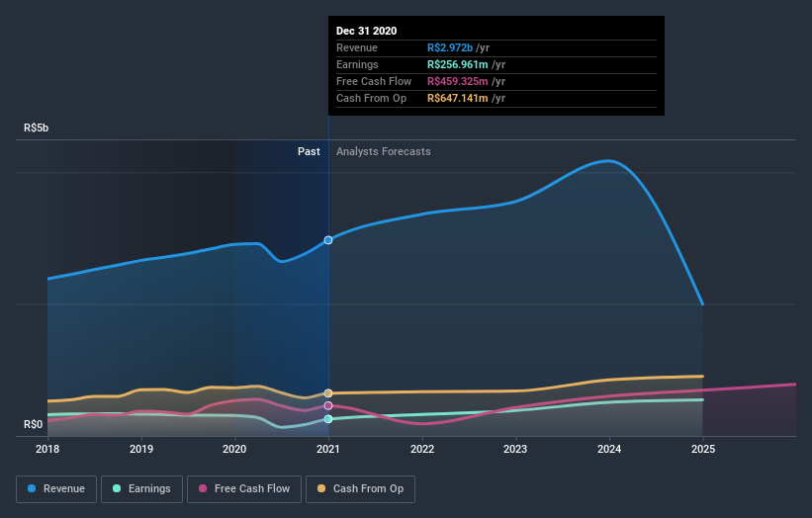Click the revenue line peak at 2024
The image size is (812, 518).
[609, 161]
